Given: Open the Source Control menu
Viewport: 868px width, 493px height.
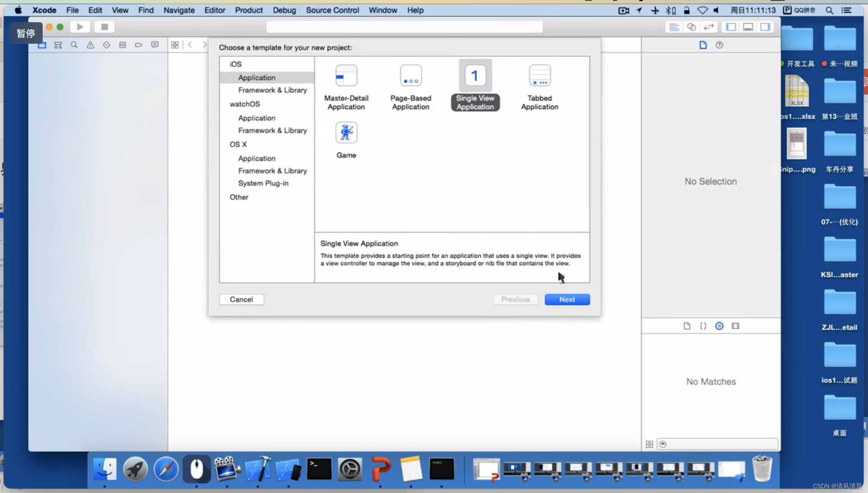Looking at the screenshot, I should tap(332, 10).
